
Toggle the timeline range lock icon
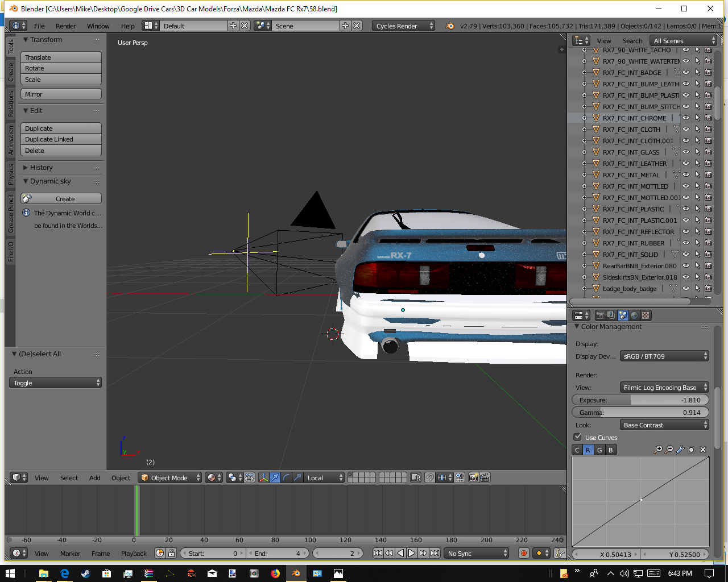(171, 553)
